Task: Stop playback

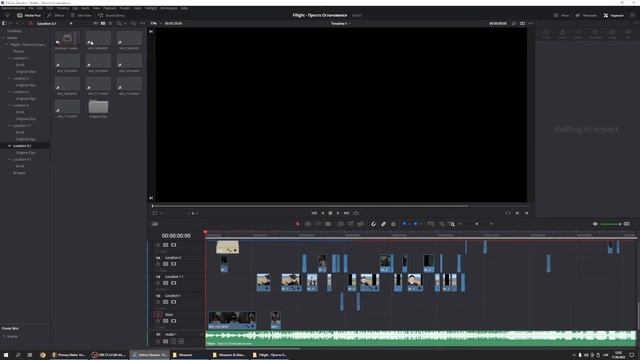Action: coord(330,213)
